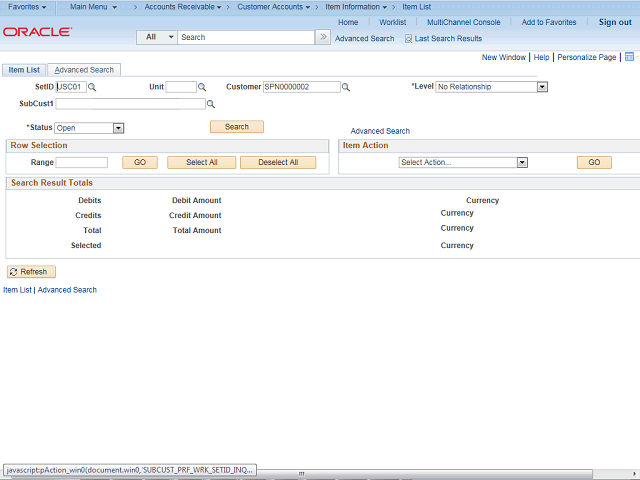Click the horizontal scrollbar right arrow

[635, 473]
